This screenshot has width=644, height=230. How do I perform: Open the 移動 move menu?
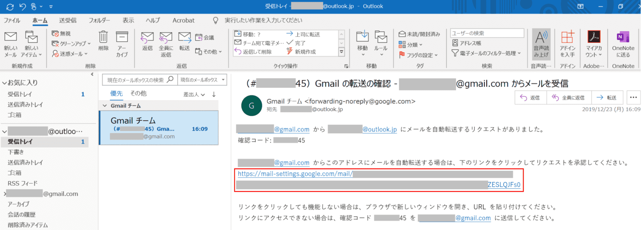(362, 44)
